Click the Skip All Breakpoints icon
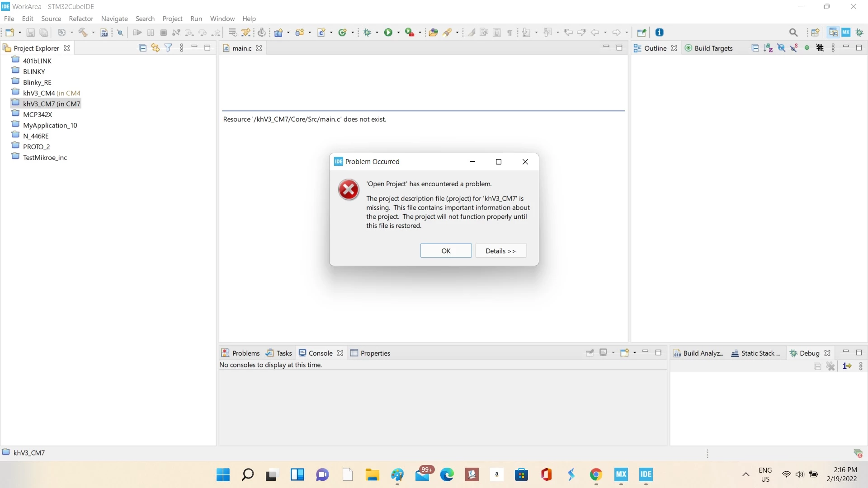868x488 pixels. tap(120, 33)
